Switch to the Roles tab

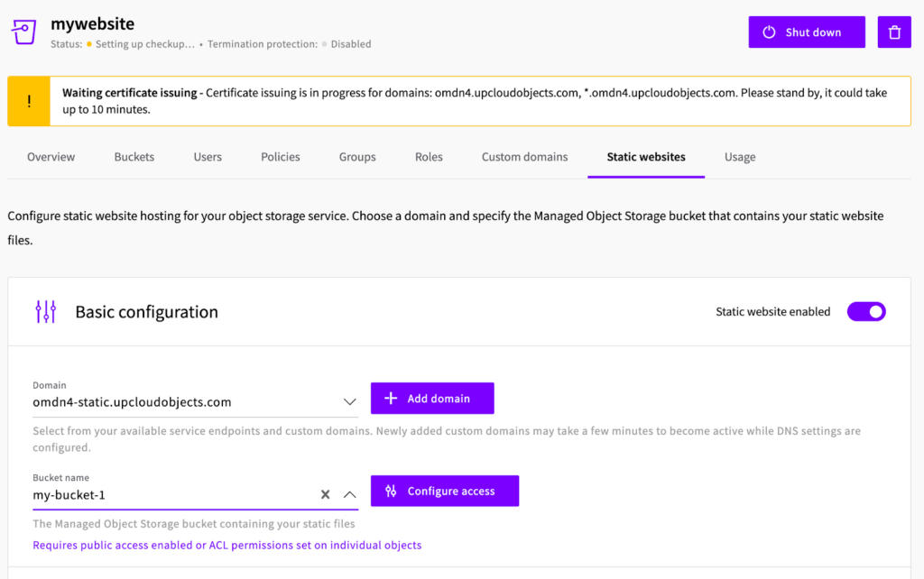pos(429,157)
